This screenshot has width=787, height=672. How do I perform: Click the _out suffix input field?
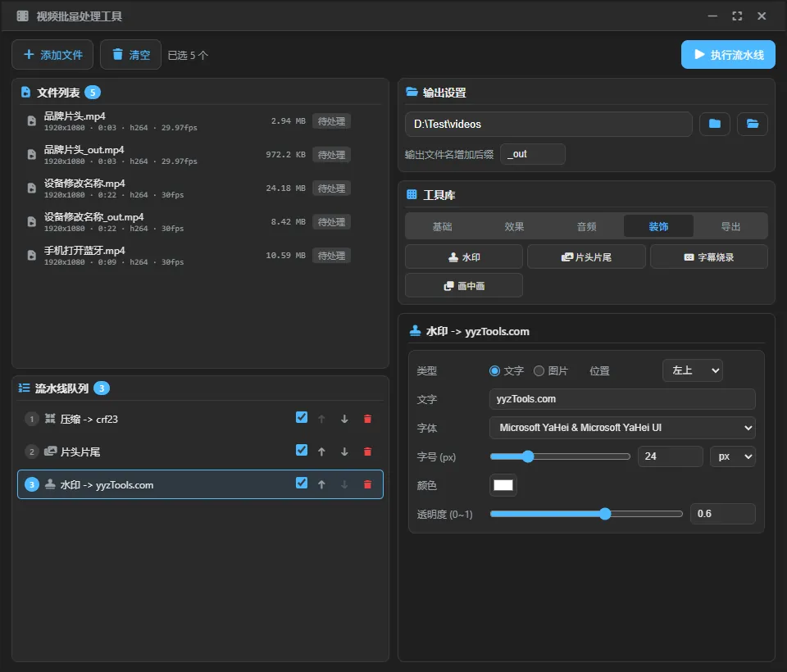click(x=533, y=154)
